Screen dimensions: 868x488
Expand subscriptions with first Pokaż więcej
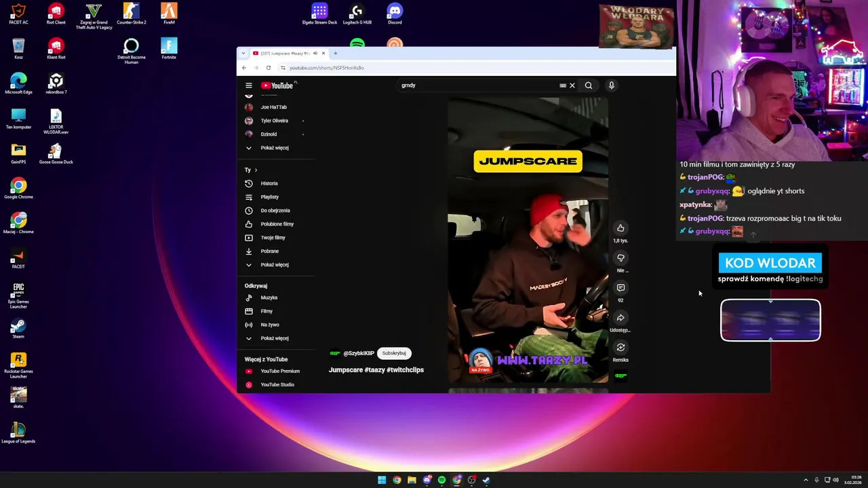coord(275,148)
